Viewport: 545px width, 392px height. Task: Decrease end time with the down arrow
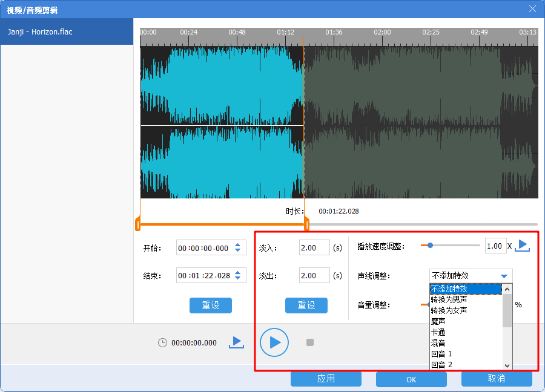pos(238,278)
